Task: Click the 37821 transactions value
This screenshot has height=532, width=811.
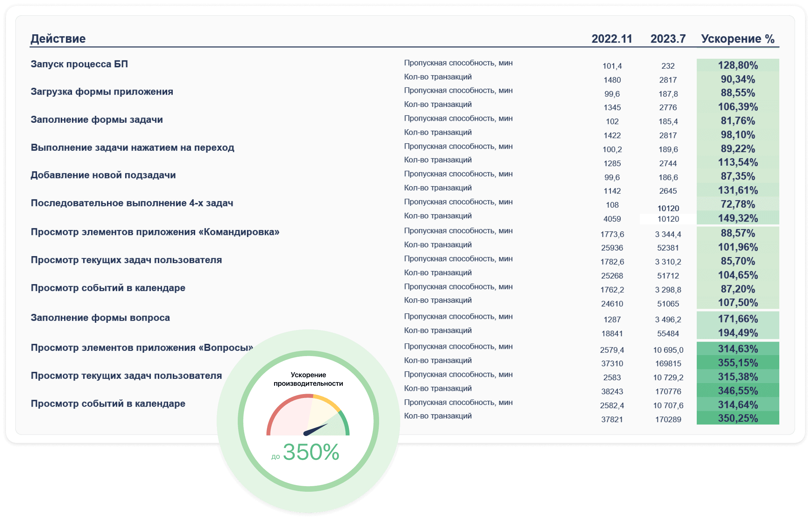Action: (612, 419)
